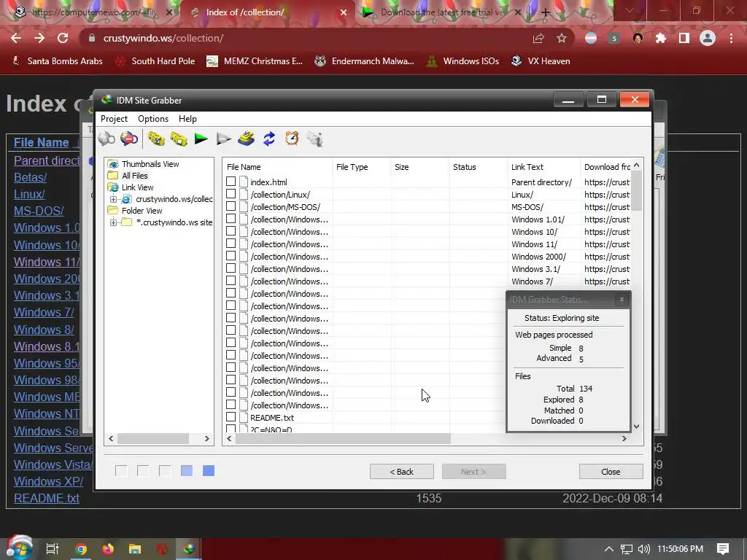The height and width of the screenshot is (560, 747).
Task: Click the volume icon in system tray
Action: point(643,549)
